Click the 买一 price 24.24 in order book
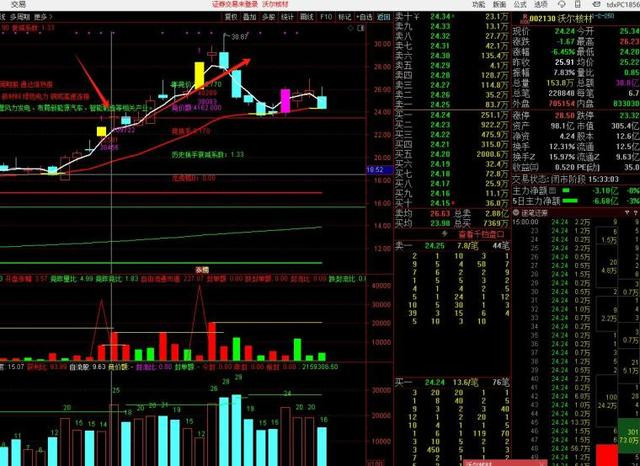Screen dimensions: 640x466 point(440,115)
